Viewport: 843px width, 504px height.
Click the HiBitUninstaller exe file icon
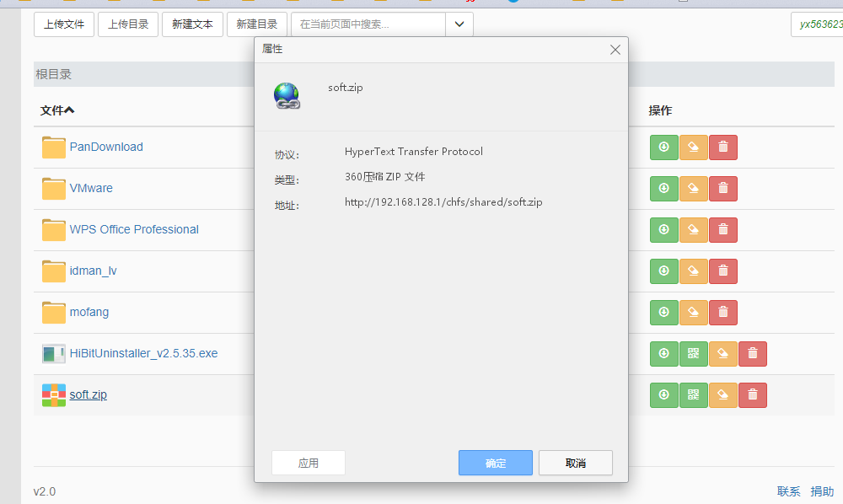tap(54, 353)
